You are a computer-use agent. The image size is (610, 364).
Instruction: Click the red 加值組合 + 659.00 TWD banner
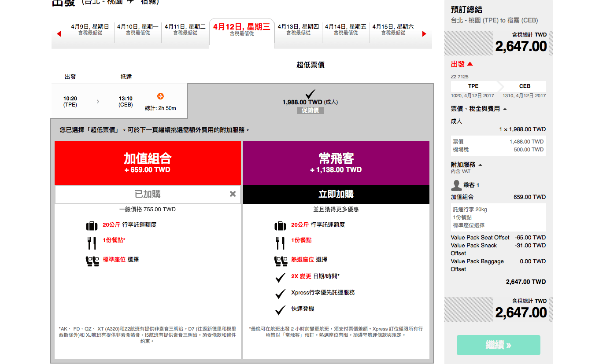click(148, 162)
